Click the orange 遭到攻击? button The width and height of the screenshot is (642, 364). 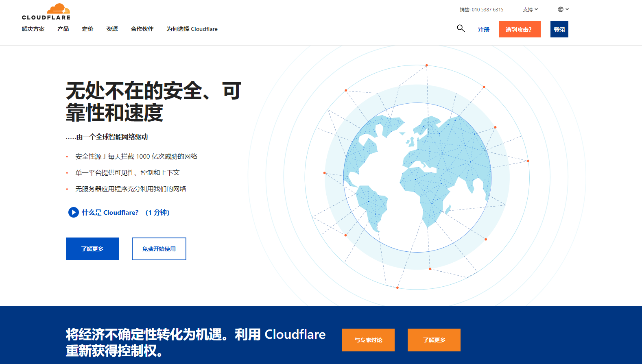pos(520,29)
